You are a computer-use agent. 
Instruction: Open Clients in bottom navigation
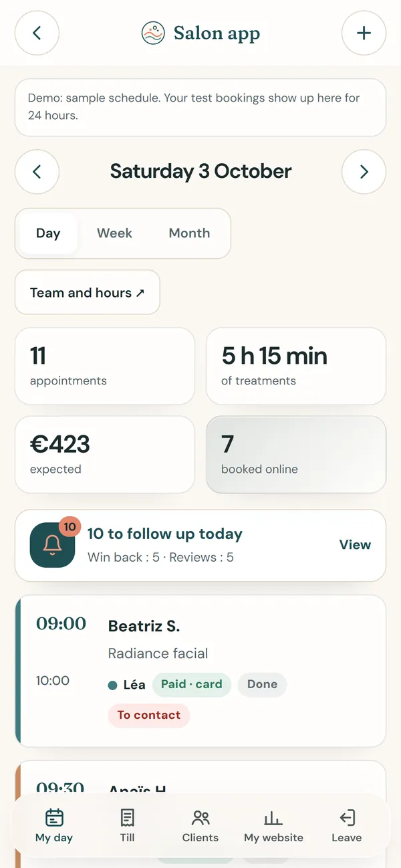[x=200, y=825]
